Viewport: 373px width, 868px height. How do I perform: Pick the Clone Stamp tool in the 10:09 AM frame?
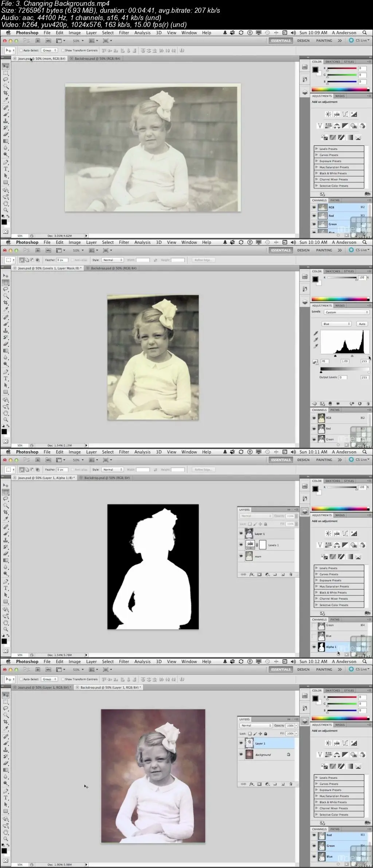6,121
